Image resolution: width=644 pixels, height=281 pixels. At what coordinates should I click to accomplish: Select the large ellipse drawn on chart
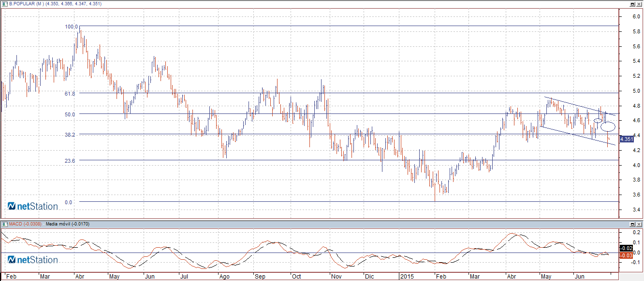[x=608, y=127]
